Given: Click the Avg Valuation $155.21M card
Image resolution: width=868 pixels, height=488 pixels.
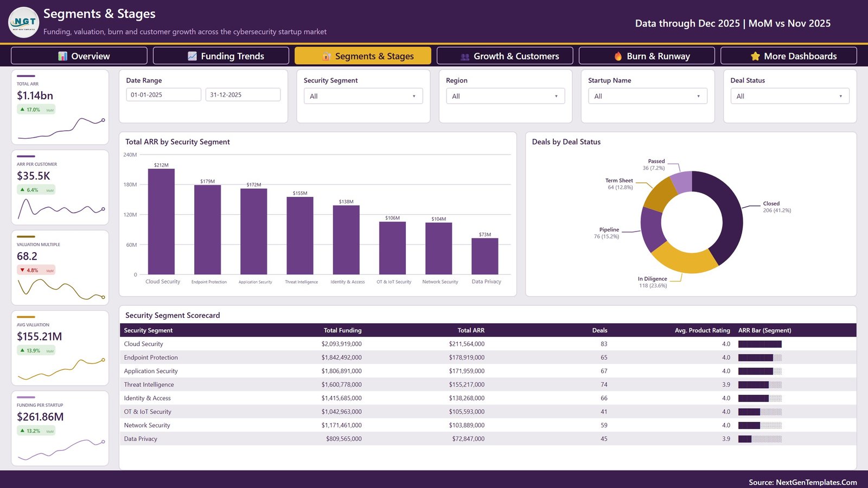Looking at the screenshot, I should 60,348.
